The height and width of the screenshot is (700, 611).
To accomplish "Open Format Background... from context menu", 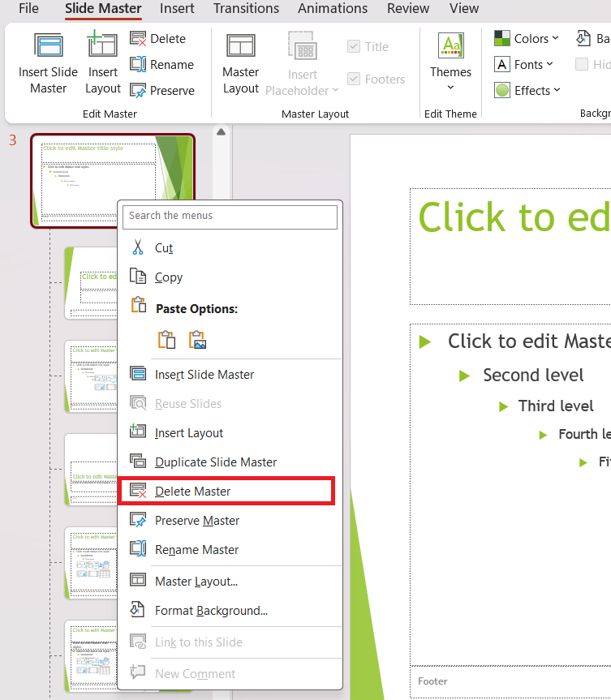I will pyautogui.click(x=230, y=610).
